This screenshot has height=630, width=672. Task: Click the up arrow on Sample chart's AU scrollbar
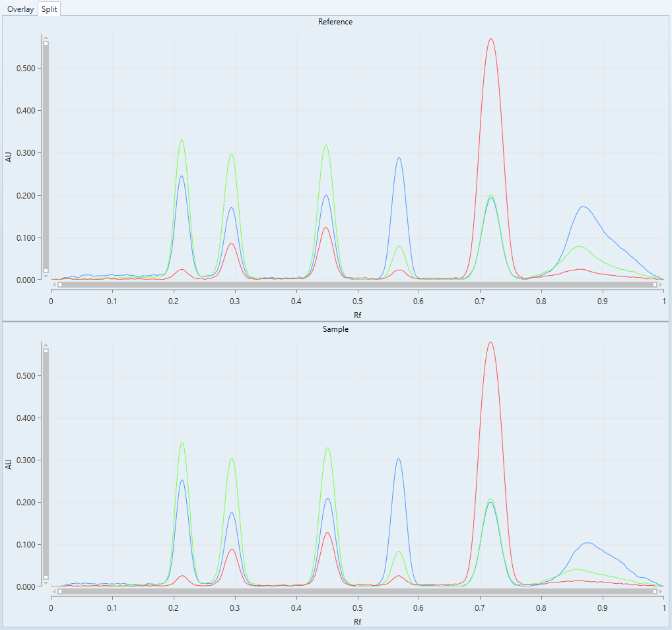[46, 345]
